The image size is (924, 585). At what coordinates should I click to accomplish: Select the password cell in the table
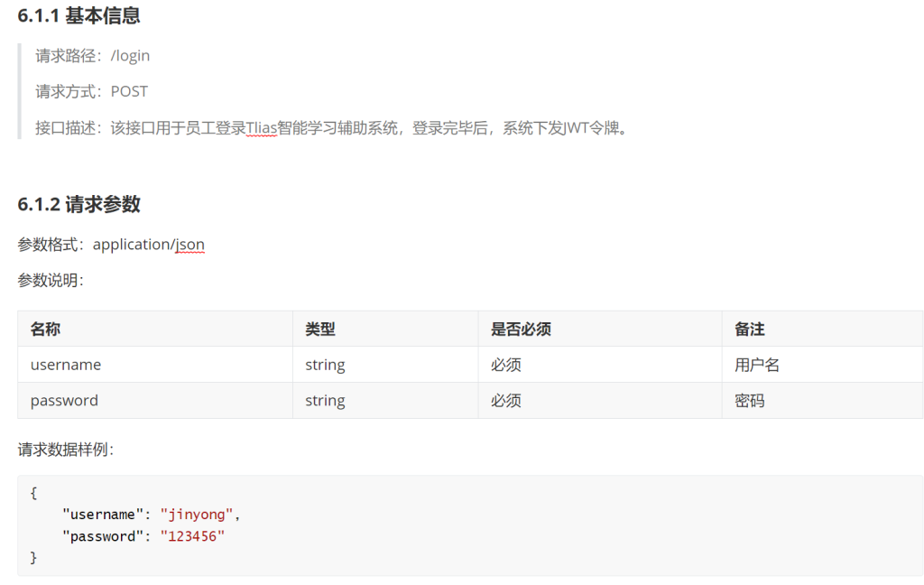pos(64,401)
